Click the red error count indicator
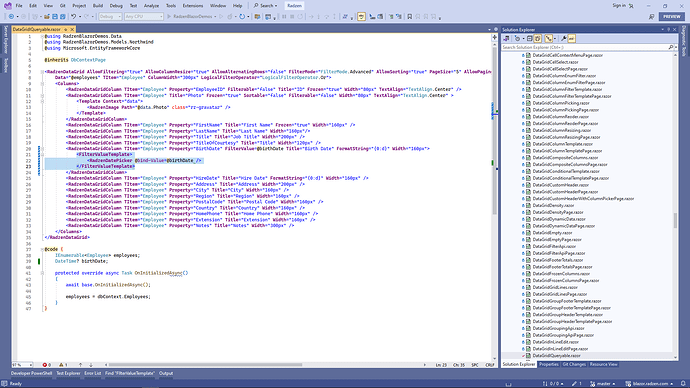The image size is (690, 388). pyautogui.click(x=47, y=365)
